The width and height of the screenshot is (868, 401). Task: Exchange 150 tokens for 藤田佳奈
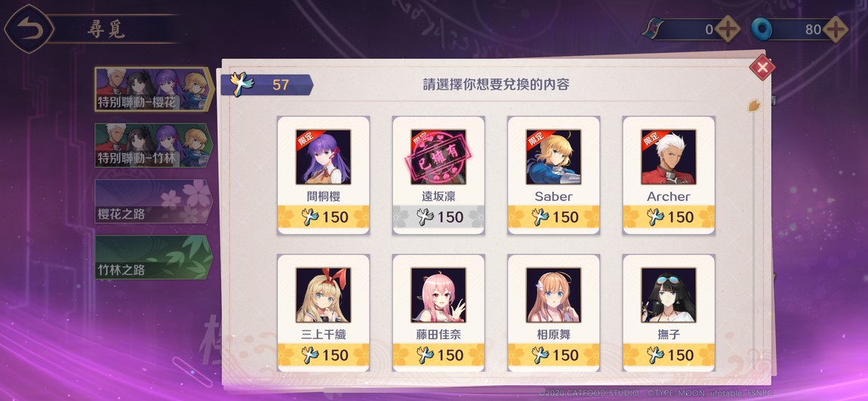pyautogui.click(x=439, y=354)
